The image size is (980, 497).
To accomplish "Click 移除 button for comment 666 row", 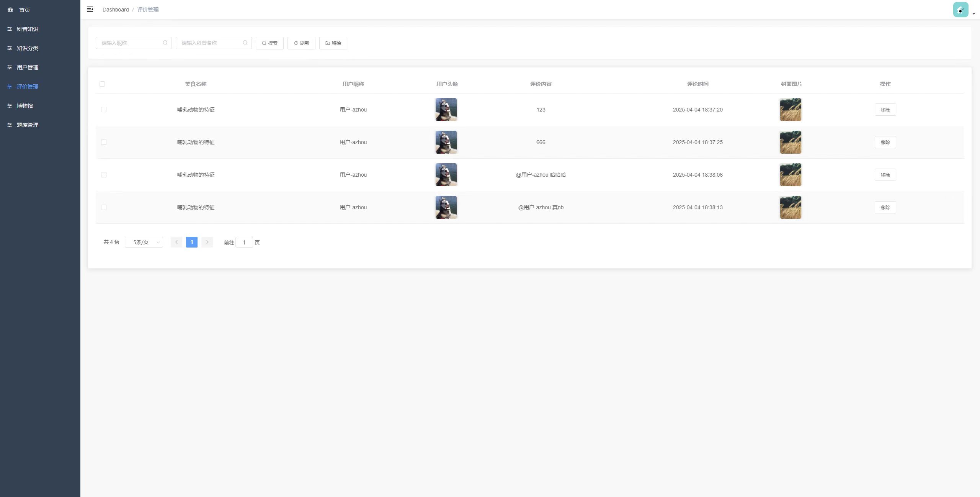I will [885, 142].
